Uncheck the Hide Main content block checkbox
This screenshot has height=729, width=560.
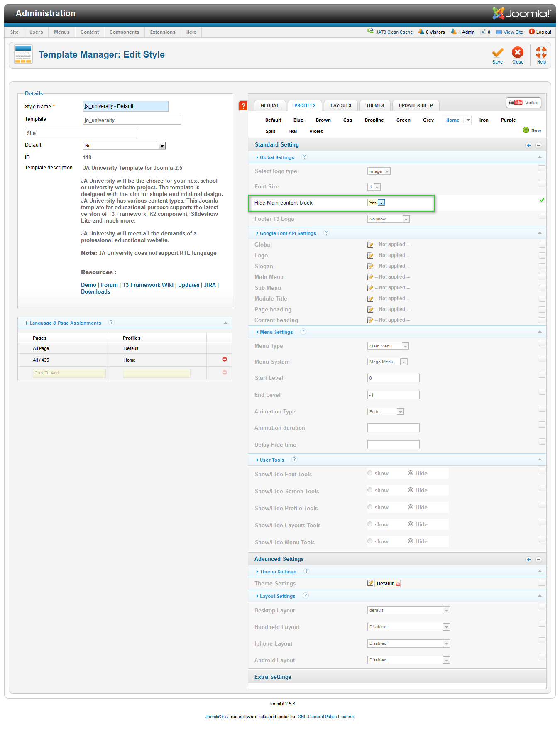pyautogui.click(x=542, y=200)
